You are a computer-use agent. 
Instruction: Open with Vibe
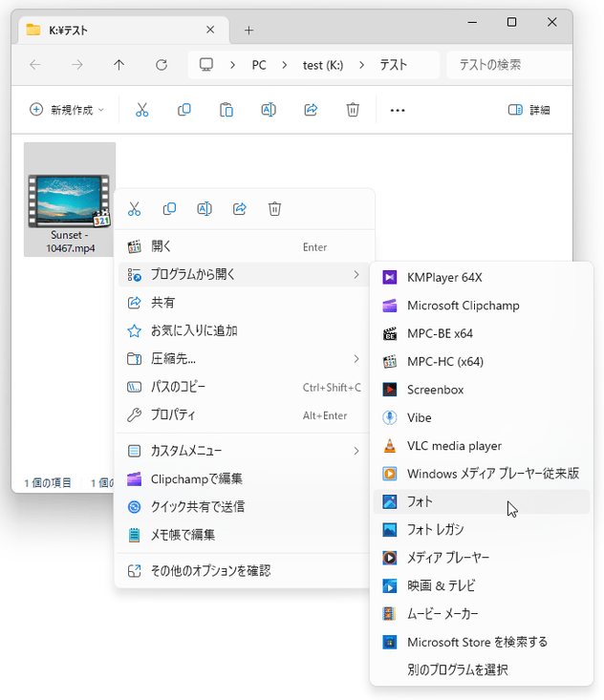[481, 418]
